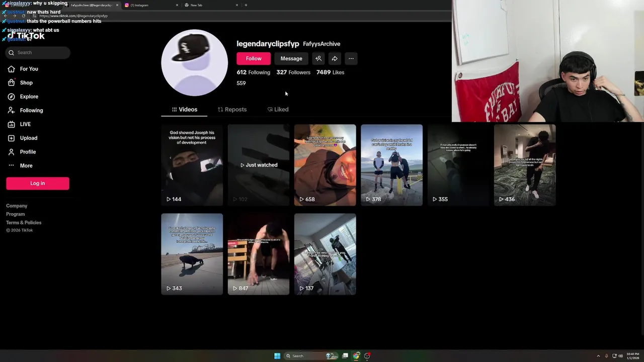Follow the legendaryclipsfyp account

coord(254,58)
